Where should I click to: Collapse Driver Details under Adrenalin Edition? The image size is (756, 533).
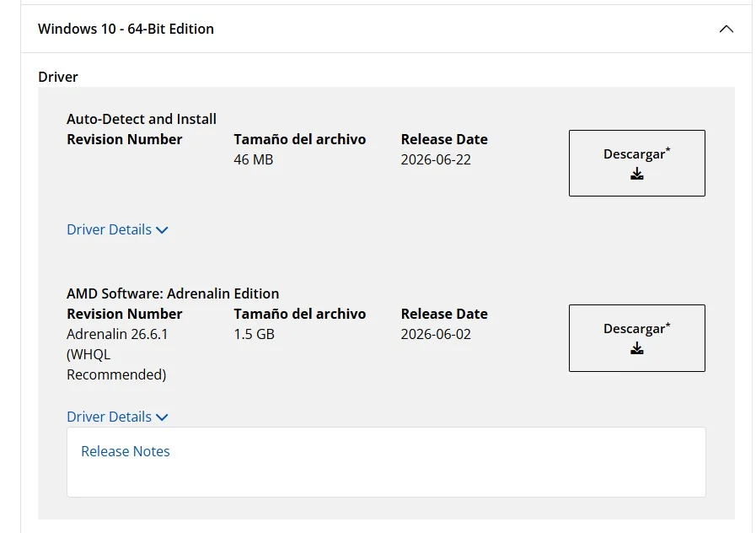[x=117, y=417]
